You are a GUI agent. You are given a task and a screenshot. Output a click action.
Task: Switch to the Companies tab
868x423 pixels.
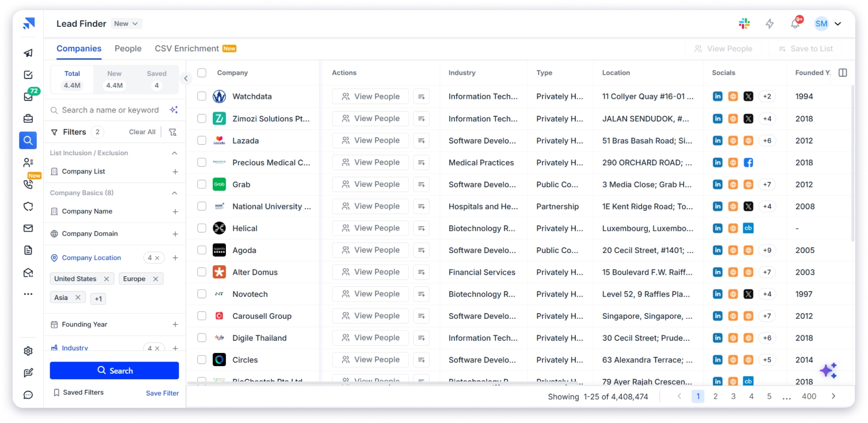(79, 48)
